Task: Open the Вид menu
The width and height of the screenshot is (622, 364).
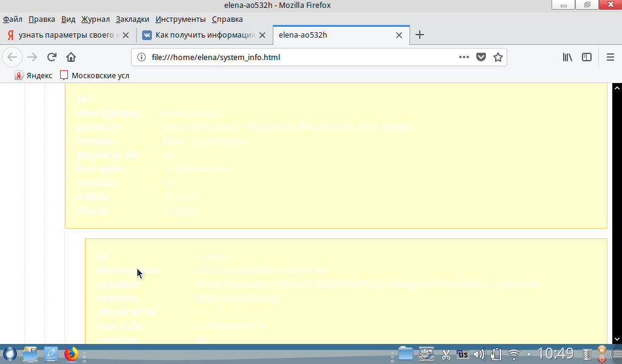Action: click(x=68, y=19)
